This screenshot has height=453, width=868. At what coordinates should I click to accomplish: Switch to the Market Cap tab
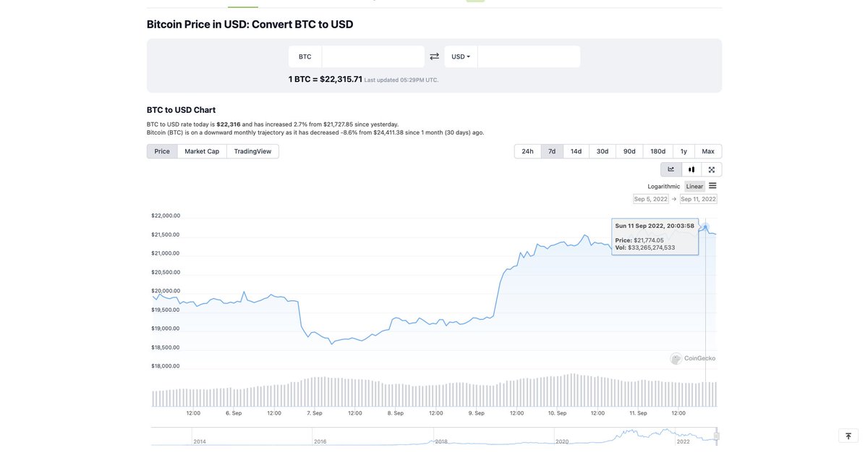point(202,151)
